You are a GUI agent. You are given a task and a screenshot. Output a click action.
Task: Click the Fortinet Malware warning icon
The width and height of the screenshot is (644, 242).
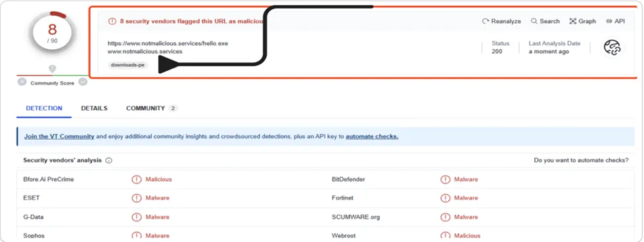click(x=446, y=198)
